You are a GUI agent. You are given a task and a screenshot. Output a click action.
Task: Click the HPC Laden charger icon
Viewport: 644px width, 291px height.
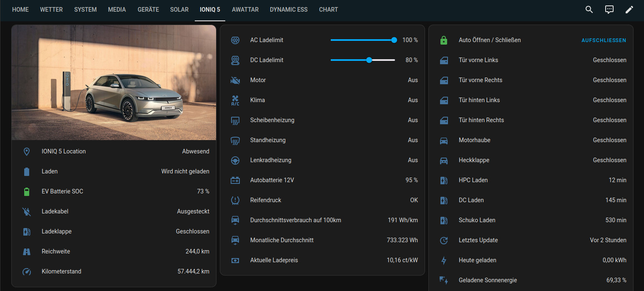(x=444, y=181)
